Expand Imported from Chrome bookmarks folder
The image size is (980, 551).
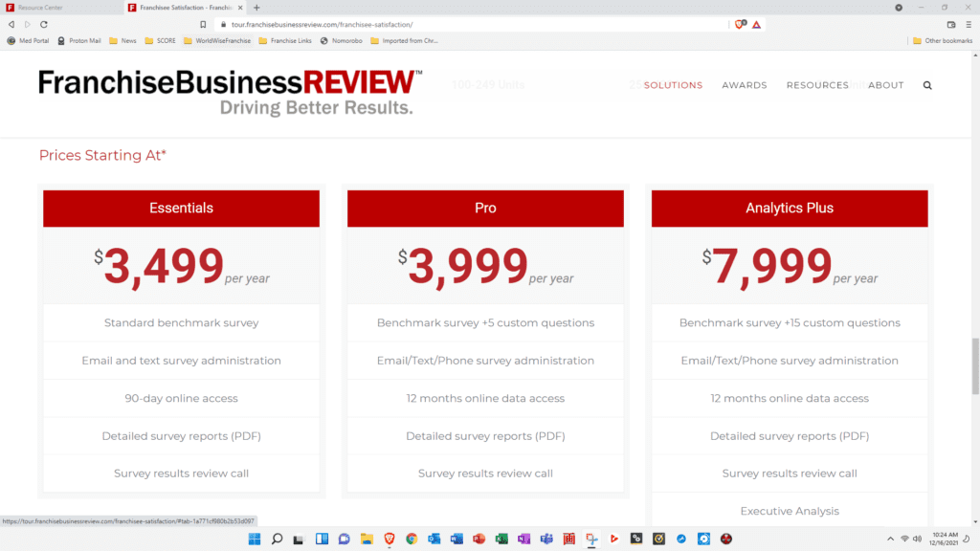(x=405, y=40)
